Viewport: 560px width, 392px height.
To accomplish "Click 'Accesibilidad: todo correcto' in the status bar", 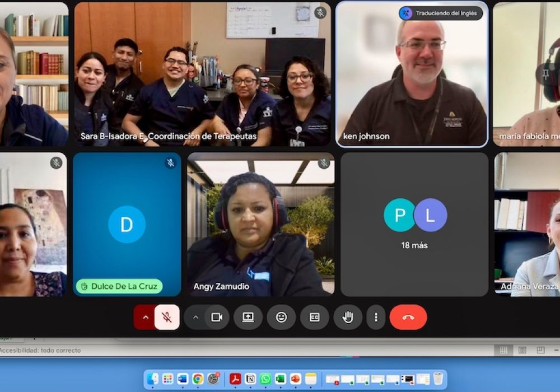I will (40, 350).
